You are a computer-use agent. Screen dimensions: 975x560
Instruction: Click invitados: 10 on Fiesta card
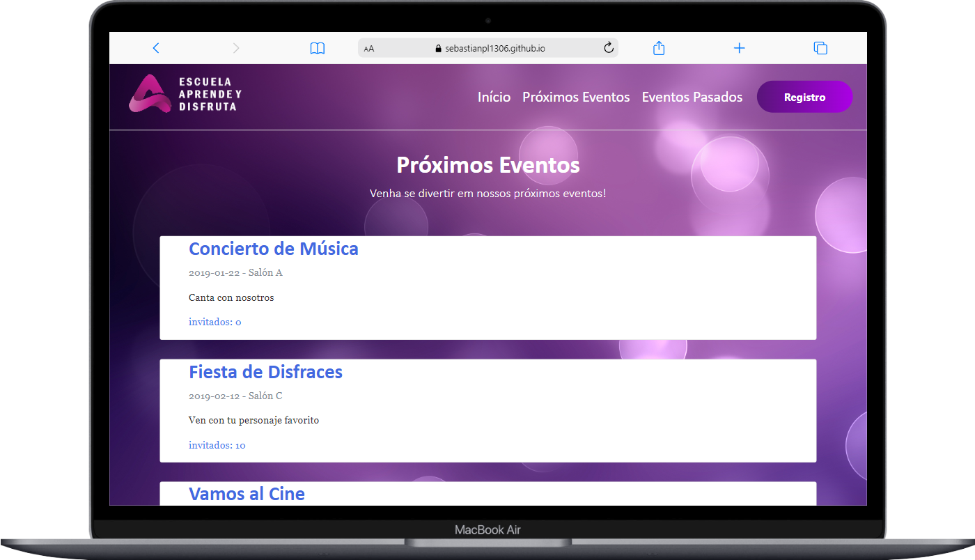(217, 445)
